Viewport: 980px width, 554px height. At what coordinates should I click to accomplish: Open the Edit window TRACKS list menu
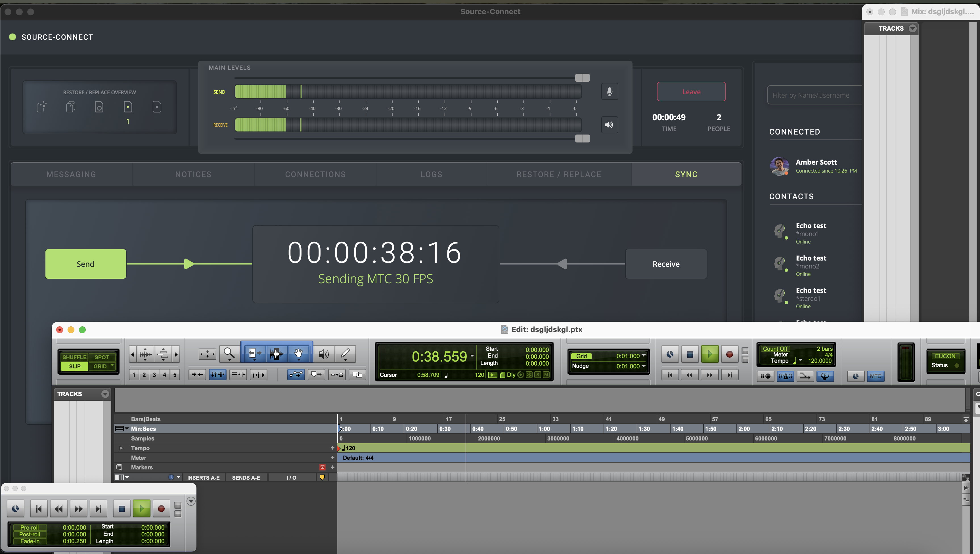tap(105, 394)
